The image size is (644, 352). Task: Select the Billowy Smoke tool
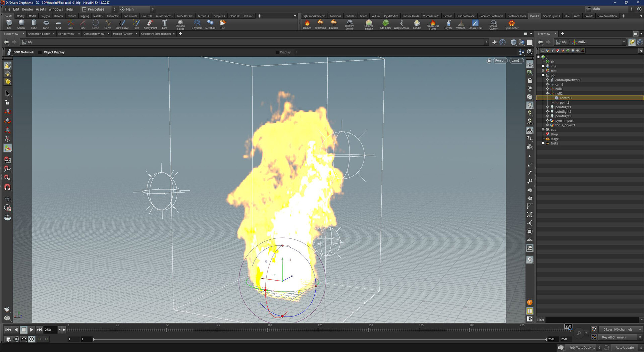350,24
